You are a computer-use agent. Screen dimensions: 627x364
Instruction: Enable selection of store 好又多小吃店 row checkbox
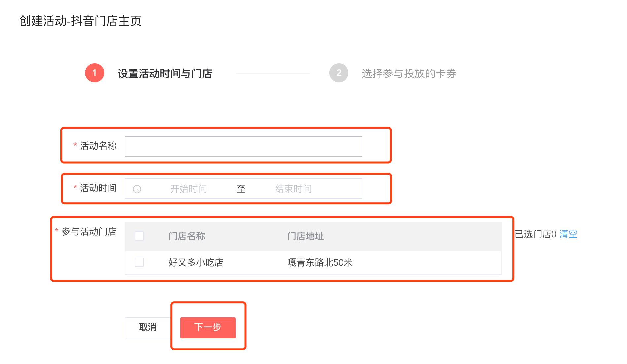coord(140,263)
